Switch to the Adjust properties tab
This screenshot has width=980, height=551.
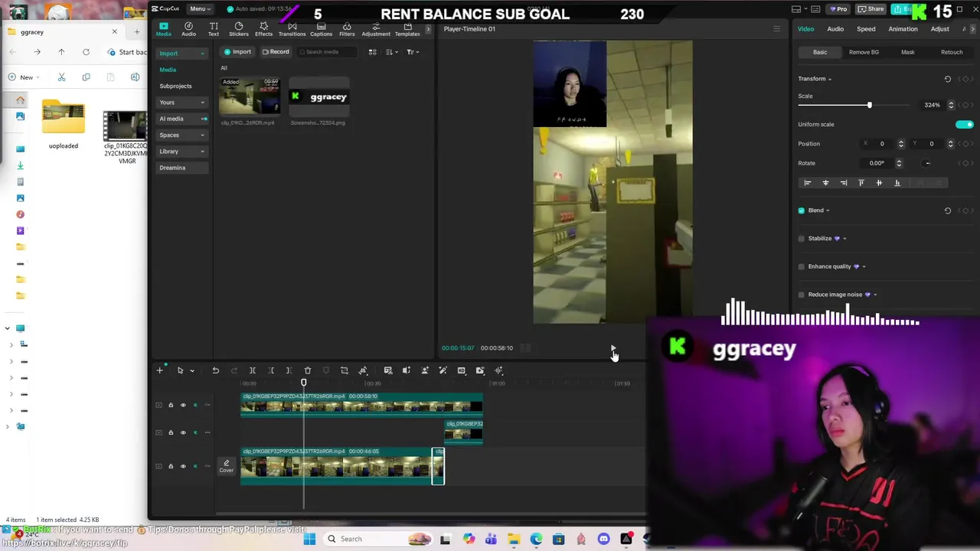[x=940, y=29]
